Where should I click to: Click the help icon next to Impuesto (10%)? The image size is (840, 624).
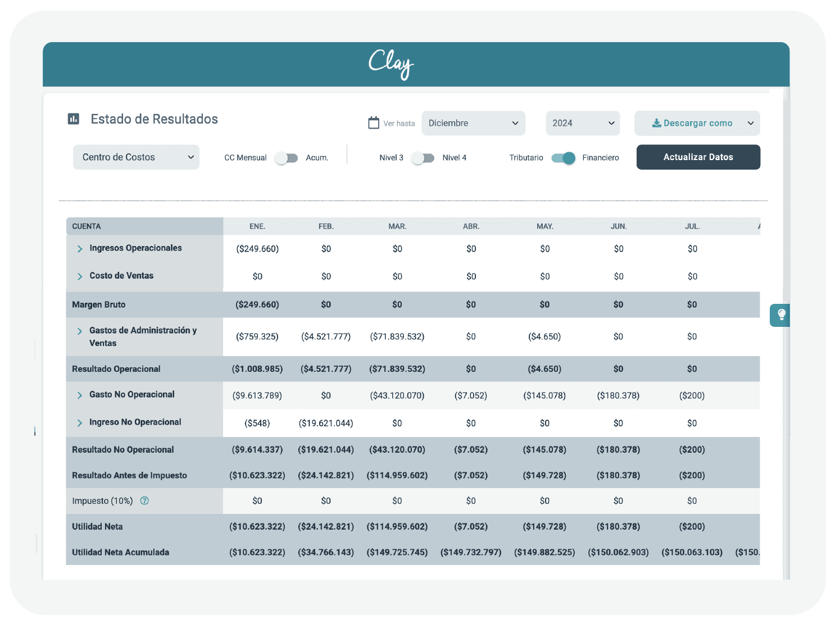[144, 501]
